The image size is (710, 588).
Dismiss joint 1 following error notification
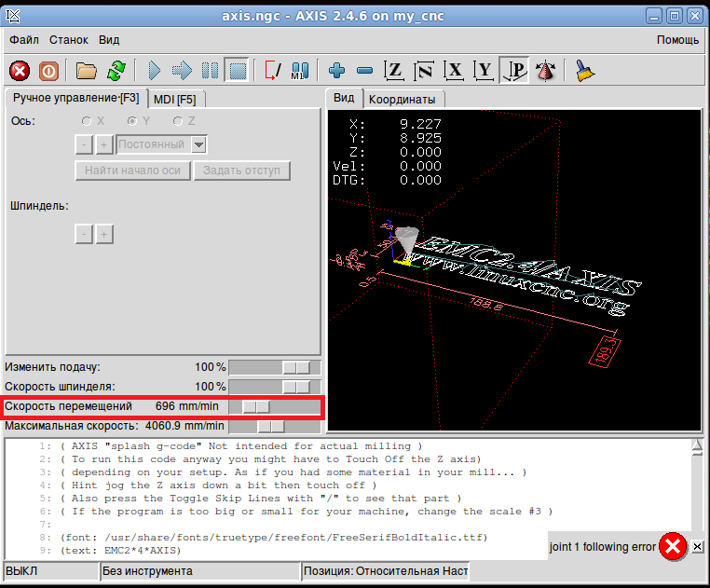click(697, 547)
